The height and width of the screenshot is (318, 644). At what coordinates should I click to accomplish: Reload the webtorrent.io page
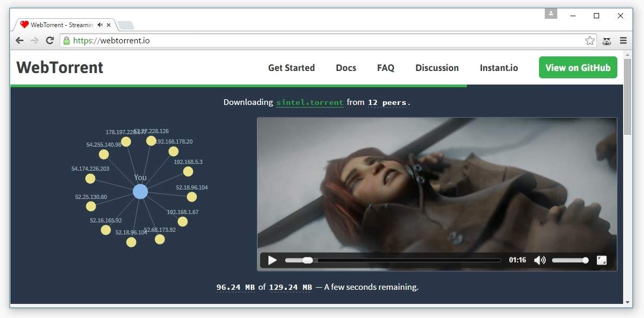pyautogui.click(x=50, y=40)
